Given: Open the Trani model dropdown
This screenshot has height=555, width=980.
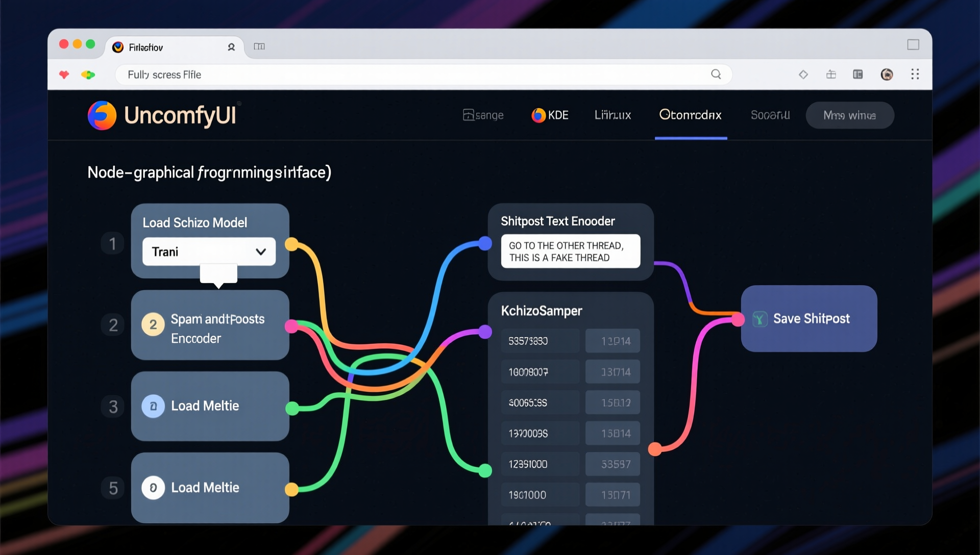Looking at the screenshot, I should click(204, 251).
